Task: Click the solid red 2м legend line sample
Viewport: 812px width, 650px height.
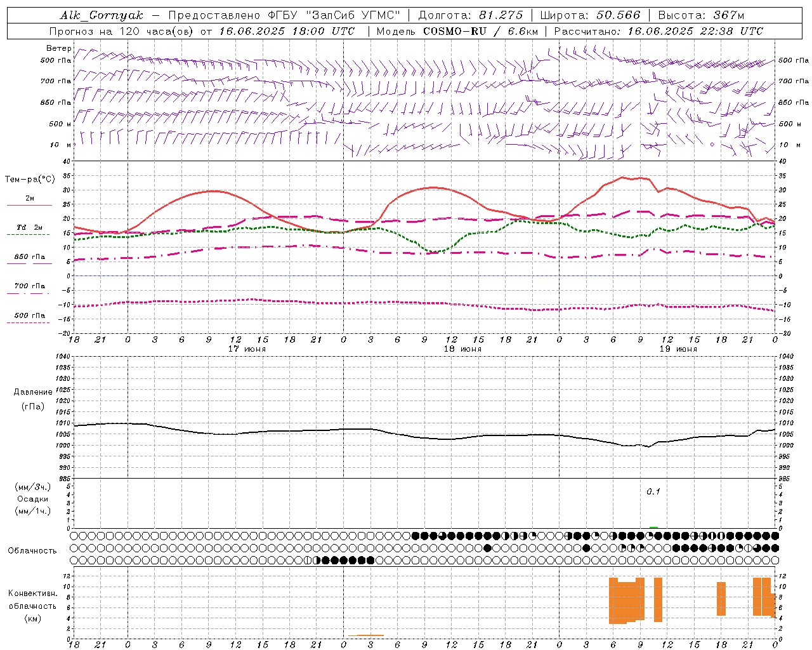Action: (x=29, y=205)
